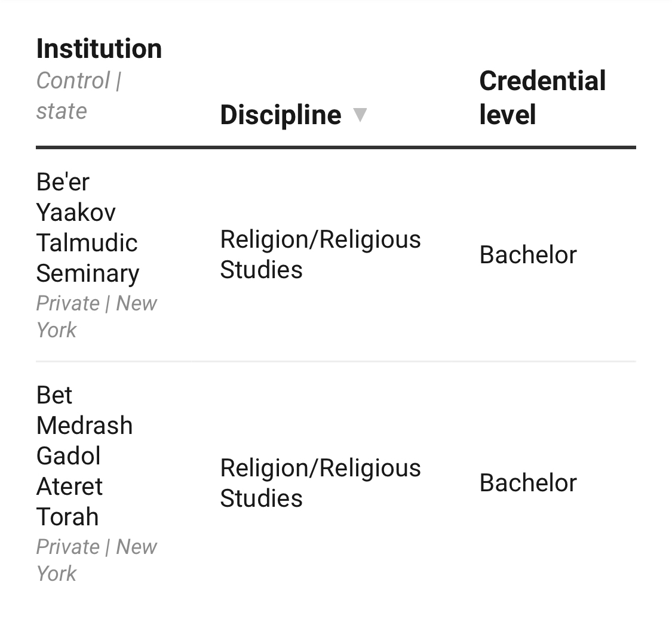Click the thin divider between the two rows
The image size is (672, 622).
coord(336,361)
